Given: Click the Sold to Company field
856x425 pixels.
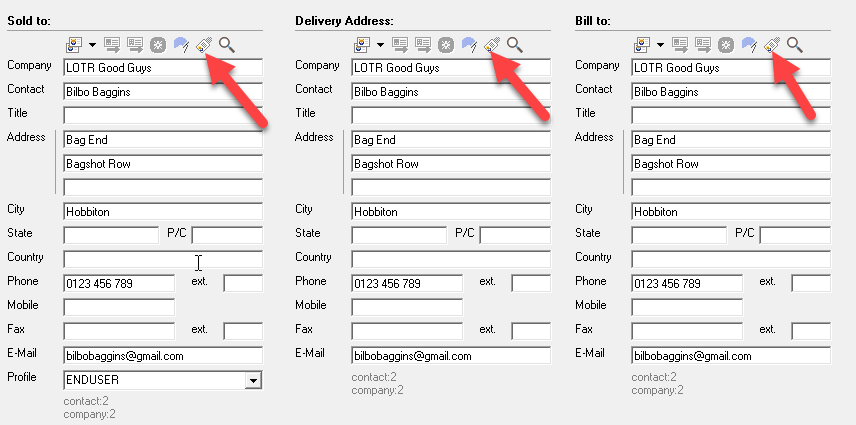Looking at the screenshot, I should pyautogui.click(x=162, y=68).
